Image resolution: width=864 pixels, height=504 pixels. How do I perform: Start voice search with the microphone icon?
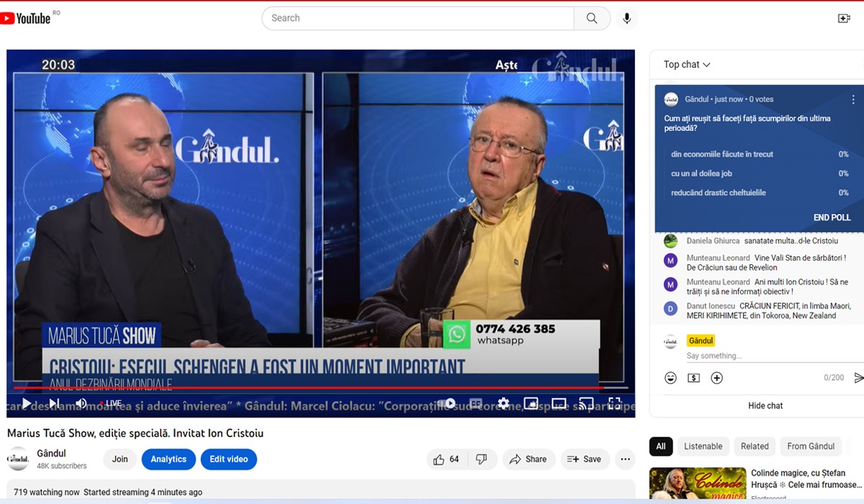pyautogui.click(x=627, y=19)
